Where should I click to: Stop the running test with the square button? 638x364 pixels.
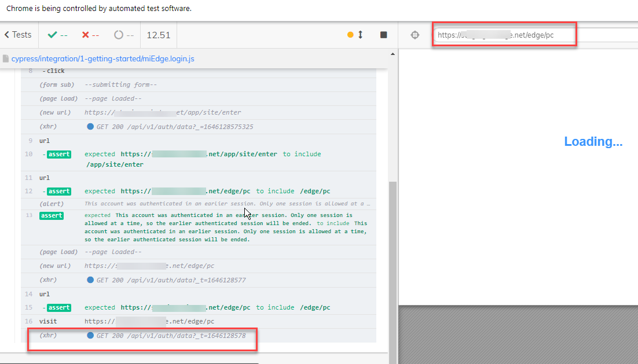(383, 35)
